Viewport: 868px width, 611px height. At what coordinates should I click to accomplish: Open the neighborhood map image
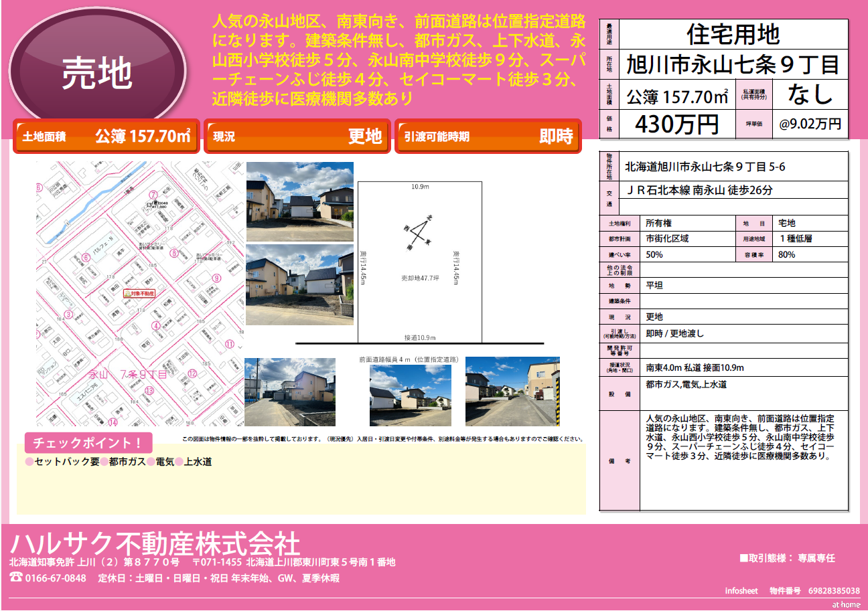[139, 294]
